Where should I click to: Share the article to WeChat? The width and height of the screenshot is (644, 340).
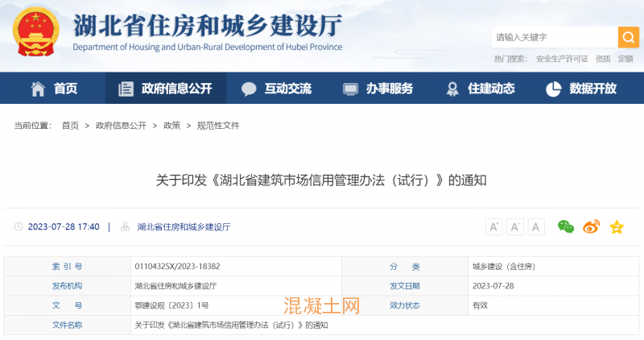tap(567, 226)
